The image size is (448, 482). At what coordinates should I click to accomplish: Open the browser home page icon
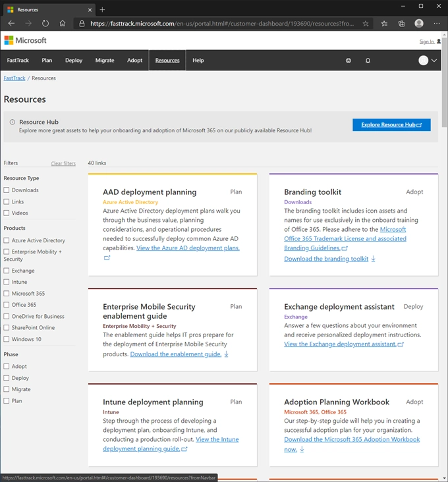pos(63,23)
